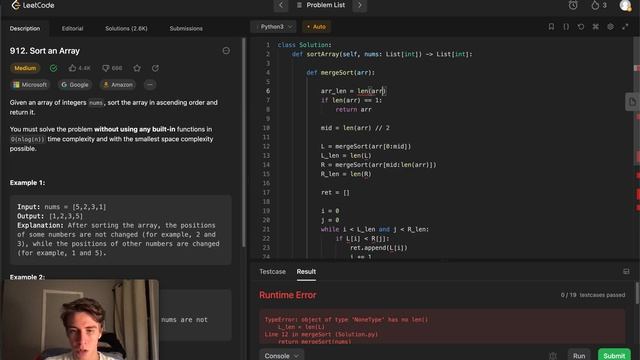Open the Console dropdown
Screen dimensions: 640x360
point(281,355)
